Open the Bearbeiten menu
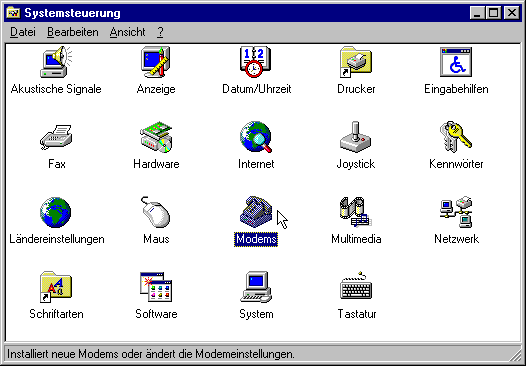Image resolution: width=526 pixels, height=366 pixels. pyautogui.click(x=73, y=32)
